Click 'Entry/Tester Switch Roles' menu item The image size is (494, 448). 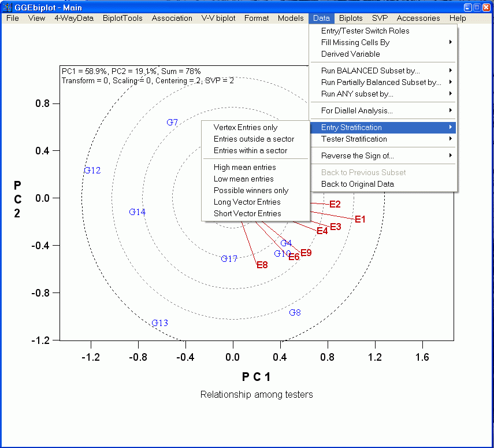[x=365, y=31]
